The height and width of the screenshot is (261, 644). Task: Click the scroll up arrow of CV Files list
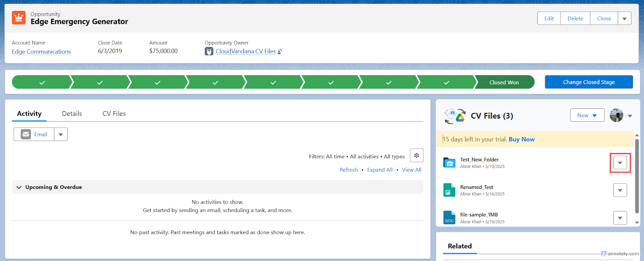coord(637,135)
